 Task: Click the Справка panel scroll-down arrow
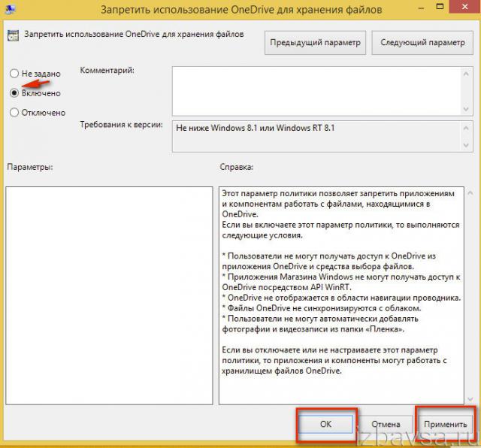click(470, 399)
